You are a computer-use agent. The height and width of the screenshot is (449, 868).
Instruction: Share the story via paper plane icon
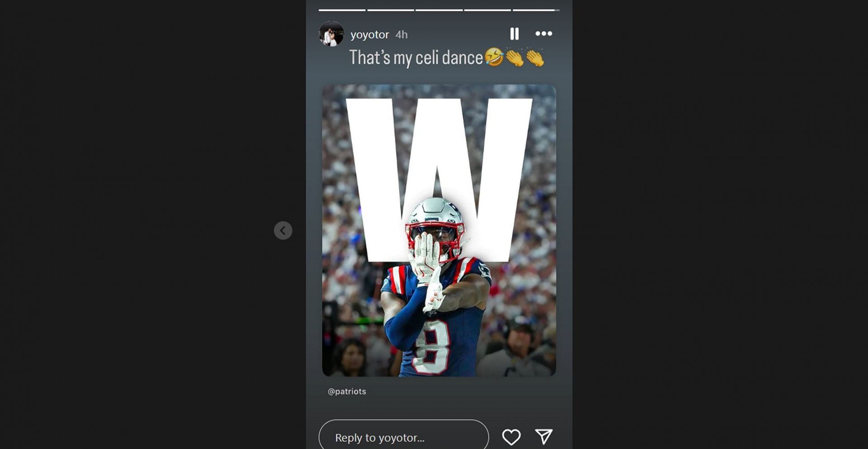click(544, 436)
